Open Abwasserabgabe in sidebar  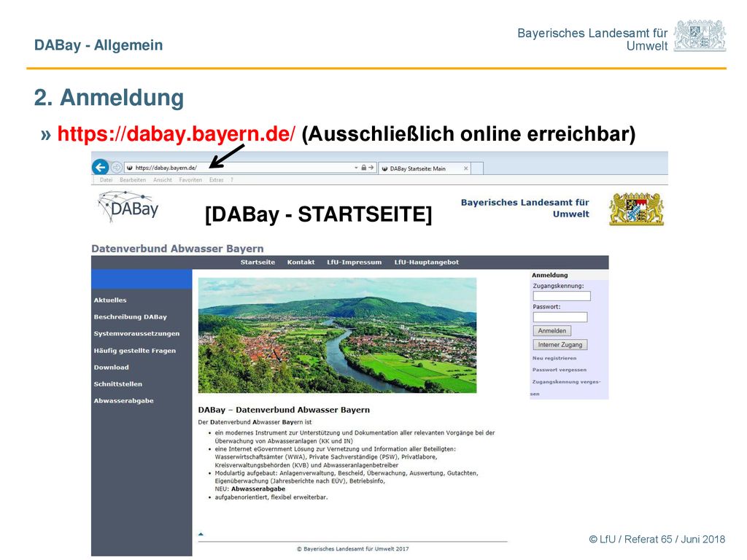pos(123,400)
